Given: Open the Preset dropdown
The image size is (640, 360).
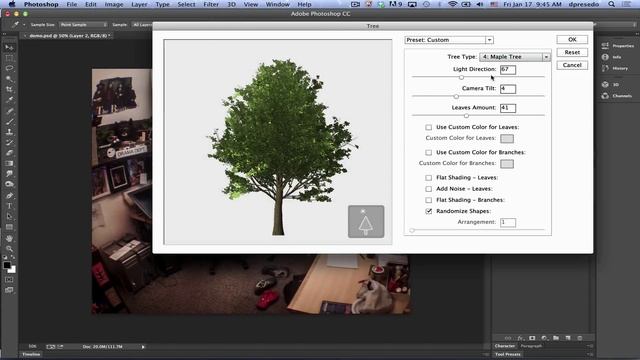Looking at the screenshot, I should click(449, 40).
